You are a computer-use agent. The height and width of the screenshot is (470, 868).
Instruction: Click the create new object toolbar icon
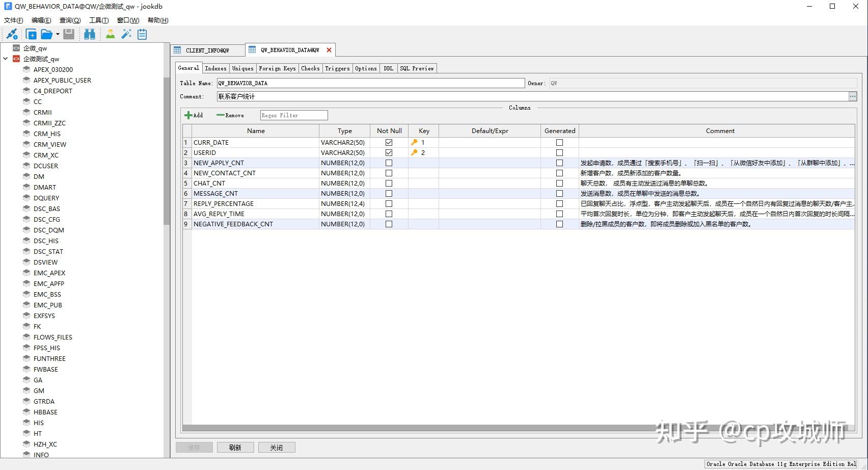(31, 34)
